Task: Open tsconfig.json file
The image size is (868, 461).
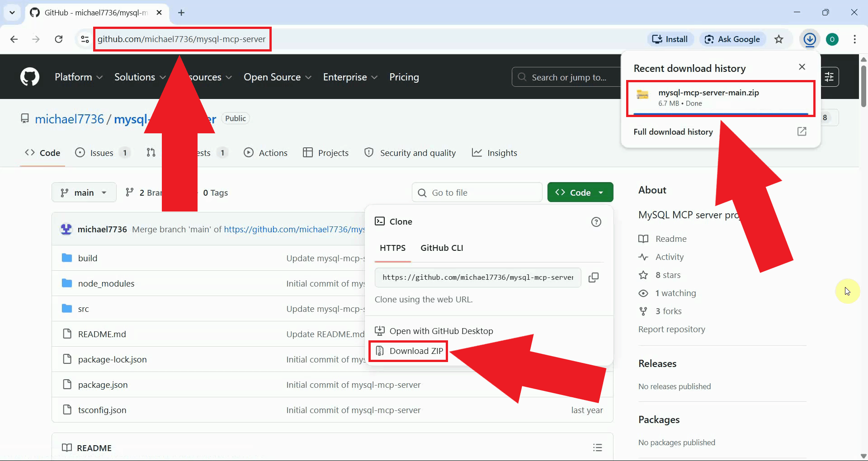Action: [x=102, y=410]
